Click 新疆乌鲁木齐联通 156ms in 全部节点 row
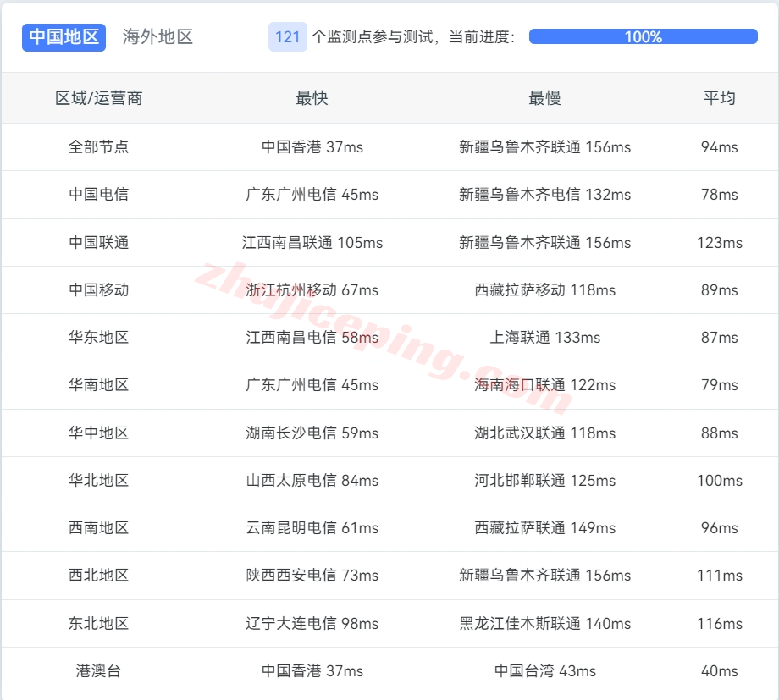 click(545, 147)
